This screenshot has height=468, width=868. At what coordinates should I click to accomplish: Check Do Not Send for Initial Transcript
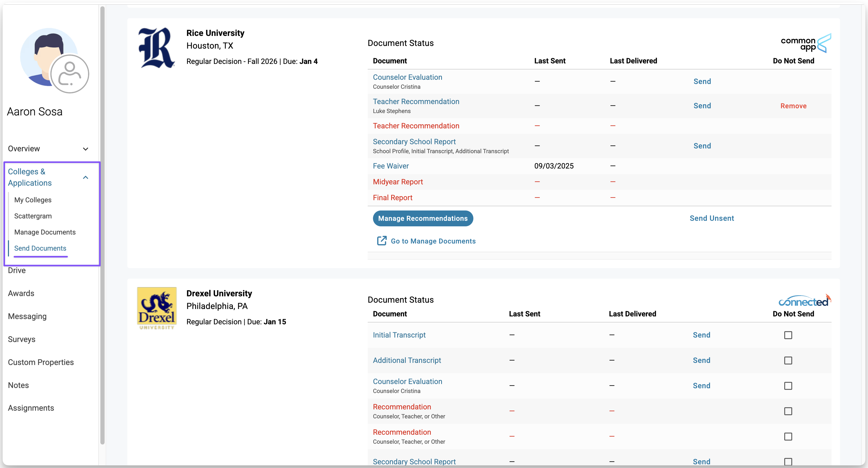pyautogui.click(x=788, y=335)
